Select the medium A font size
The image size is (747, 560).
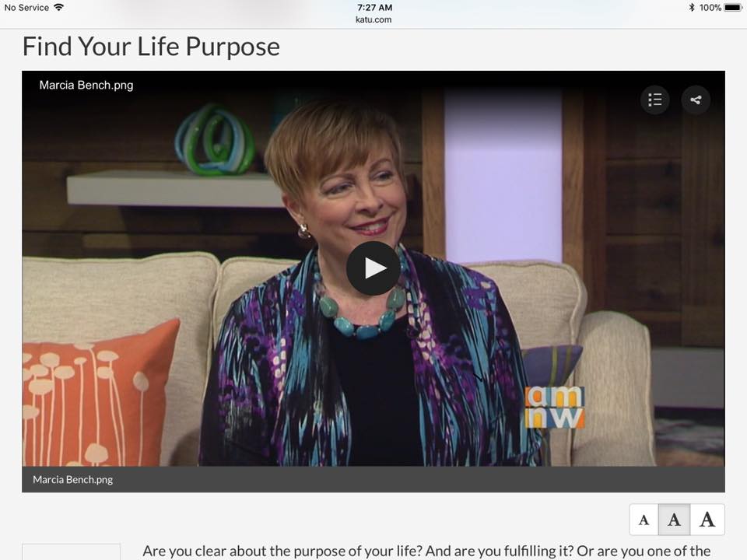[x=674, y=520]
